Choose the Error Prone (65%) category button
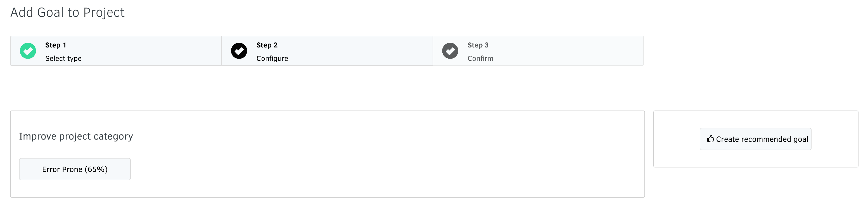The height and width of the screenshot is (211, 868). (x=75, y=169)
